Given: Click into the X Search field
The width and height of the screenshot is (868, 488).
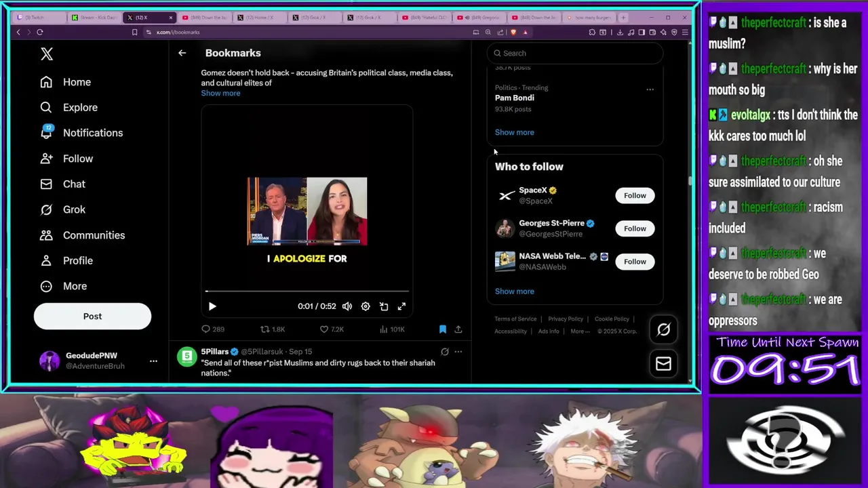Looking at the screenshot, I should tap(575, 53).
